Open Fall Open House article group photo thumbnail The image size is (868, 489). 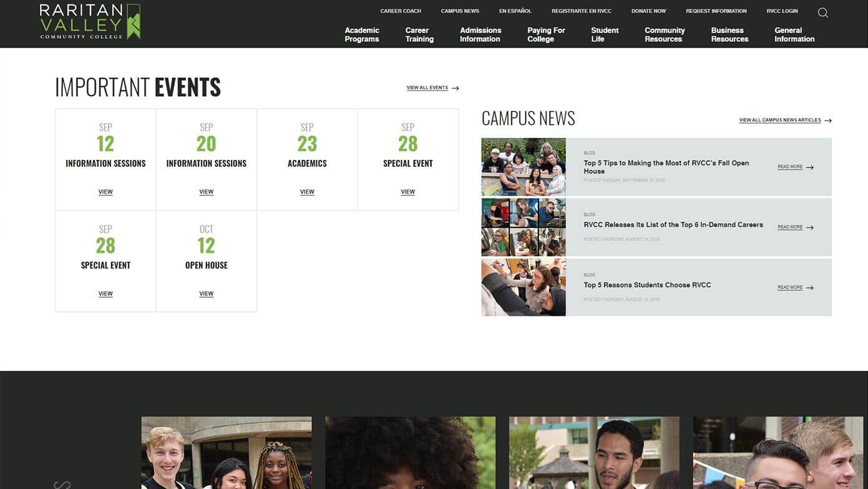(x=524, y=167)
